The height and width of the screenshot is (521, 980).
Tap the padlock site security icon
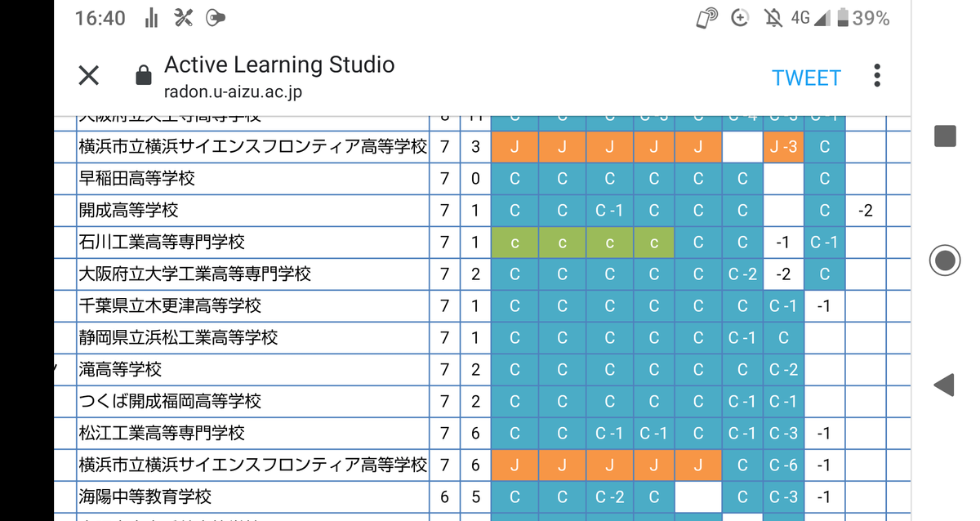143,76
